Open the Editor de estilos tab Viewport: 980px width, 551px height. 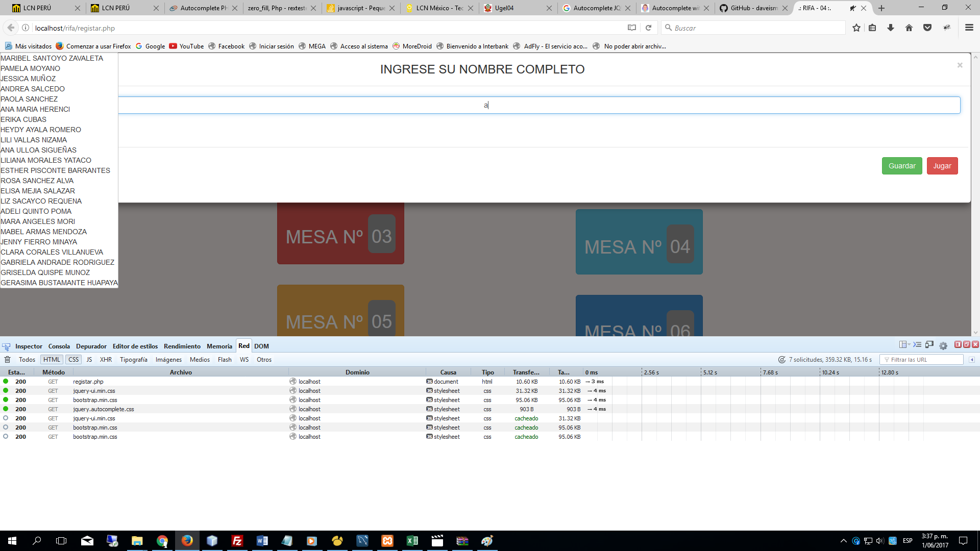click(135, 346)
